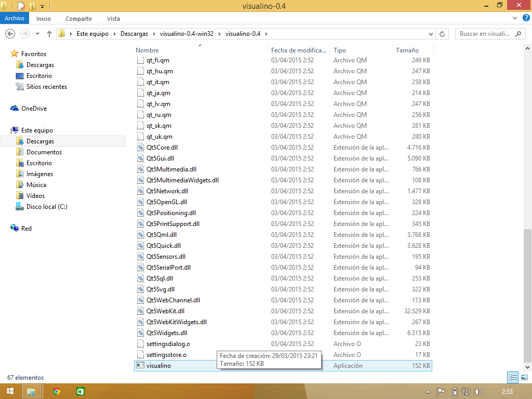The image size is (532, 399).
Task: Open the Windows Start button
Action: pyautogui.click(x=10, y=391)
